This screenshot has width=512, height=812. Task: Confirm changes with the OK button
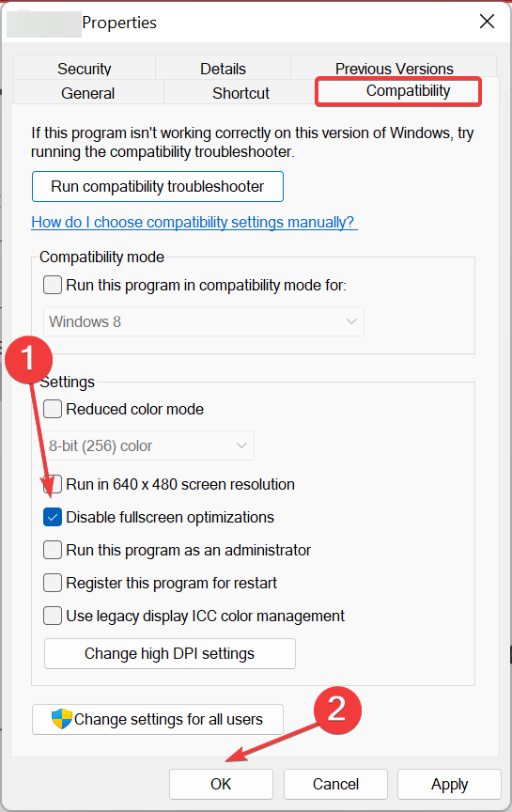click(x=221, y=784)
